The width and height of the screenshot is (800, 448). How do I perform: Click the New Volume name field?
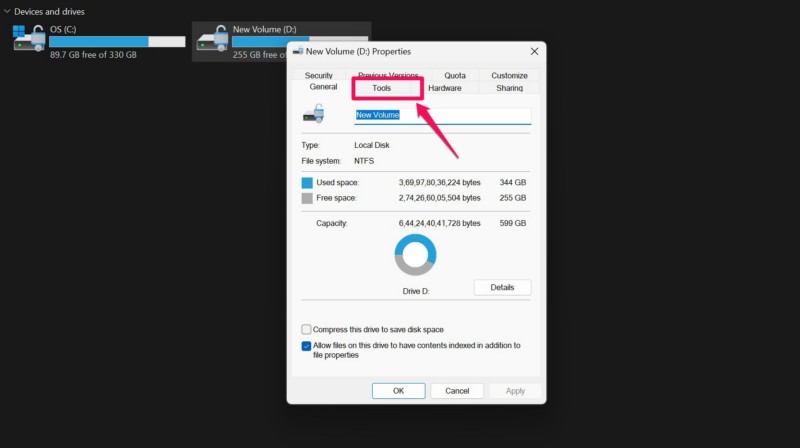click(442, 115)
